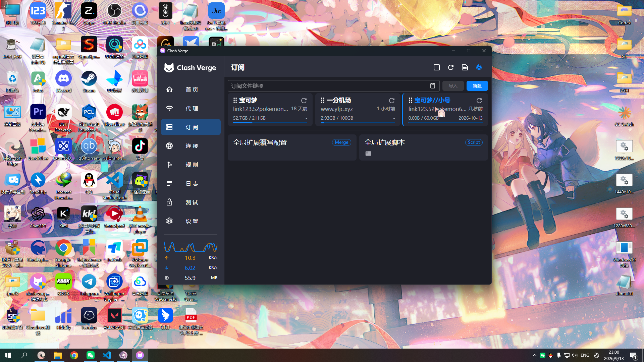Go to the 代理 proxies page
This screenshot has width=644, height=362.
click(191, 108)
